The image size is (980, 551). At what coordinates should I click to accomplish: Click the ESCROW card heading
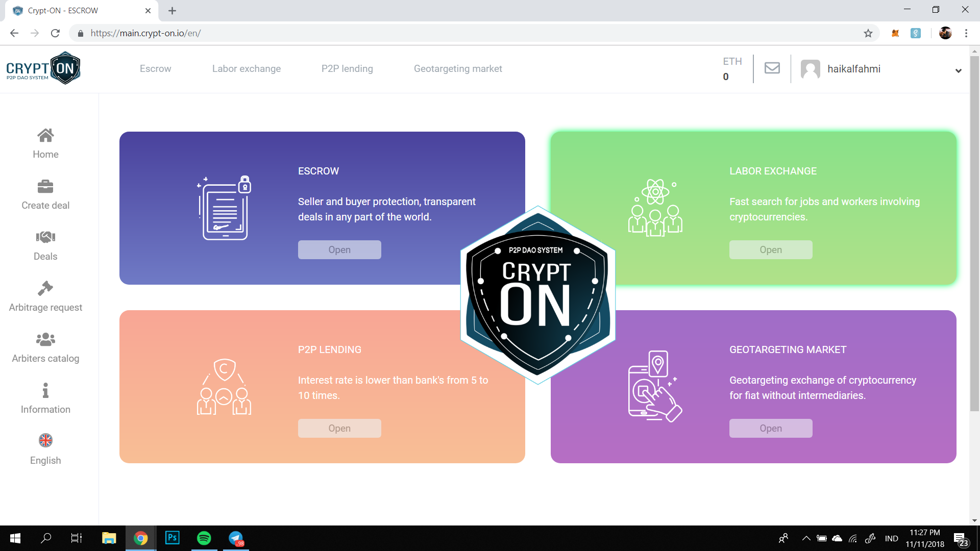coord(318,171)
